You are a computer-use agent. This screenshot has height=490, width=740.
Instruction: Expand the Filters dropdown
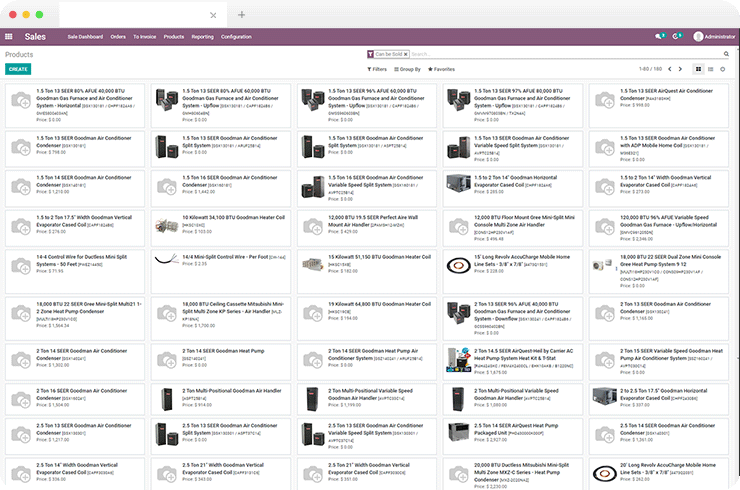click(x=377, y=69)
